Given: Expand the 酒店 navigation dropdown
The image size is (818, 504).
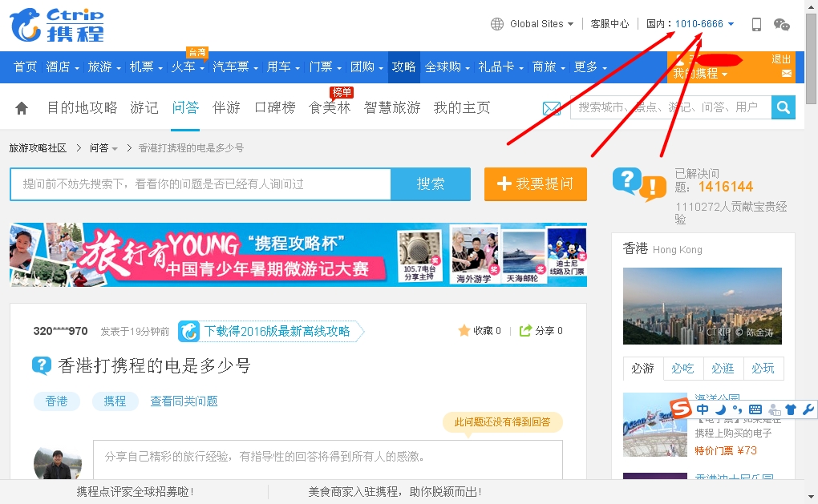Looking at the screenshot, I should [63, 67].
